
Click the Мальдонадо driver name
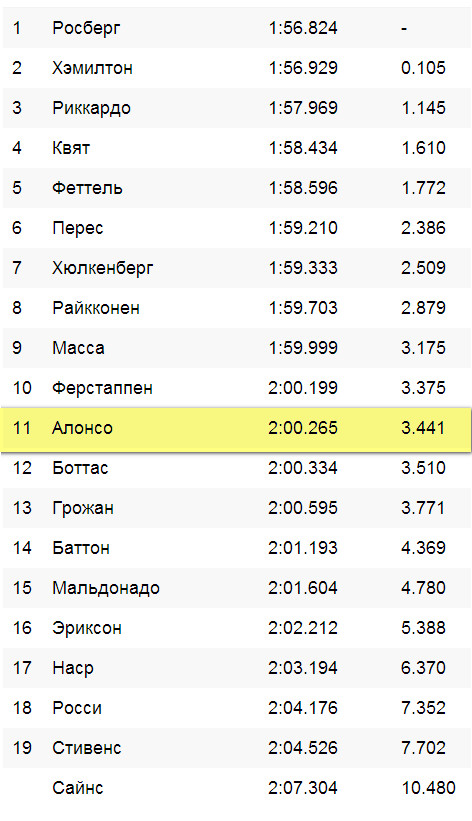106,588
